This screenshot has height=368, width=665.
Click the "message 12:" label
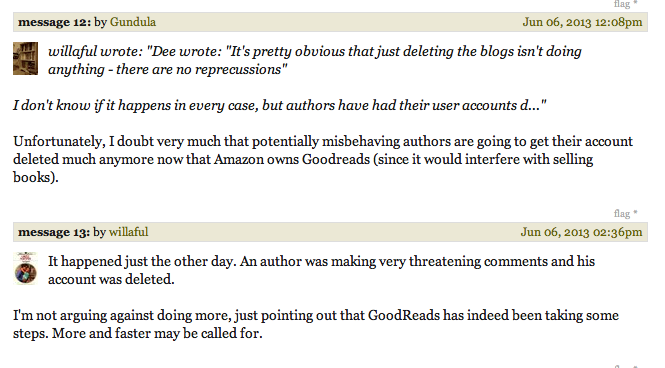pos(54,22)
